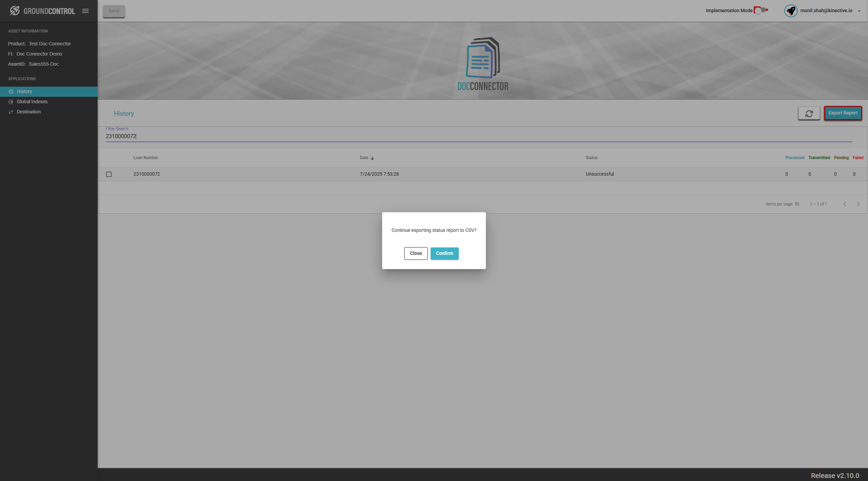
Task: Sort by the Loan Number column header
Action: point(146,158)
